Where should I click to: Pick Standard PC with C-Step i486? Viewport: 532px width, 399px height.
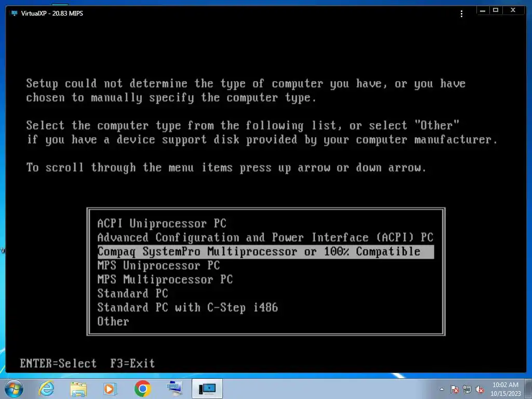click(188, 308)
